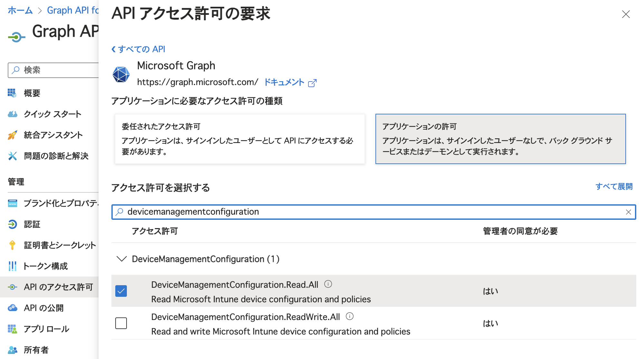Collapse the DeviceManagementConfiguration (1) group chevron
Screen dimensions: 644x359
pyautogui.click(x=121, y=259)
